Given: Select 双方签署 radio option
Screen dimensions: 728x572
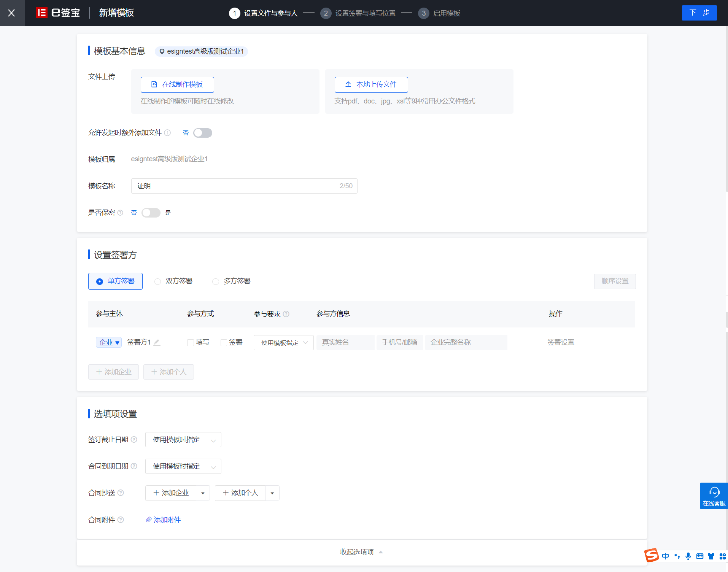Looking at the screenshot, I should point(173,281).
